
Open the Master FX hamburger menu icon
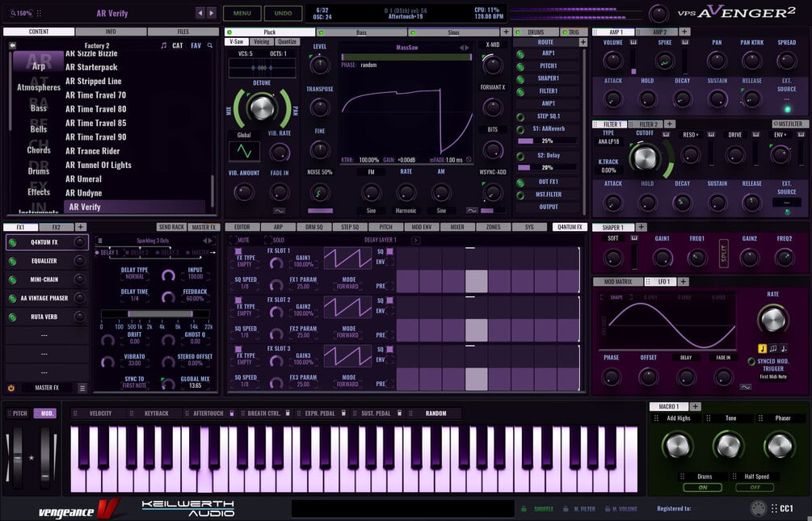[x=82, y=388]
